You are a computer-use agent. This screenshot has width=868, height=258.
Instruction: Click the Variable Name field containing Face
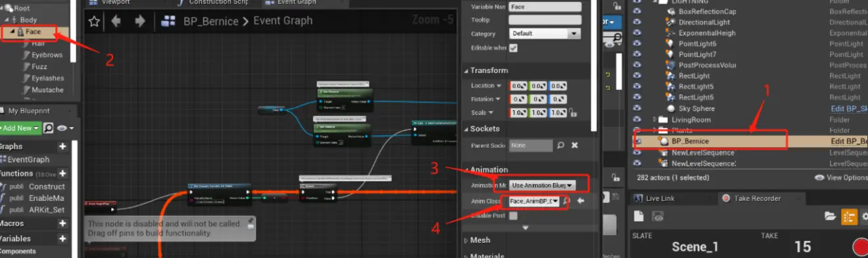pyautogui.click(x=545, y=7)
